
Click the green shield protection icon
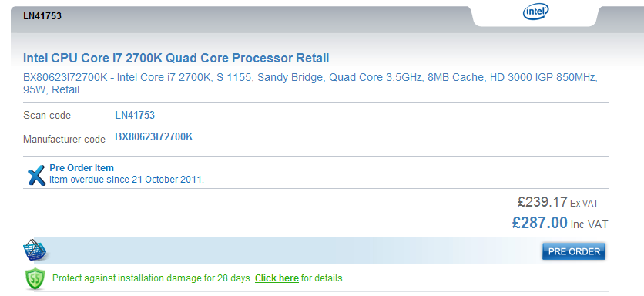[x=35, y=278]
